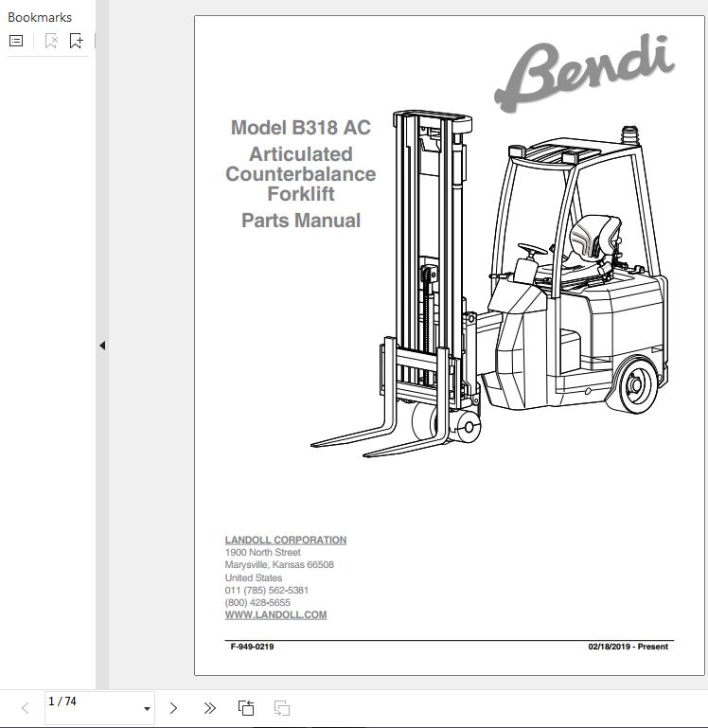Image resolution: width=708 pixels, height=728 pixels.
Task: Click the forklift illustration
Action: point(489,284)
